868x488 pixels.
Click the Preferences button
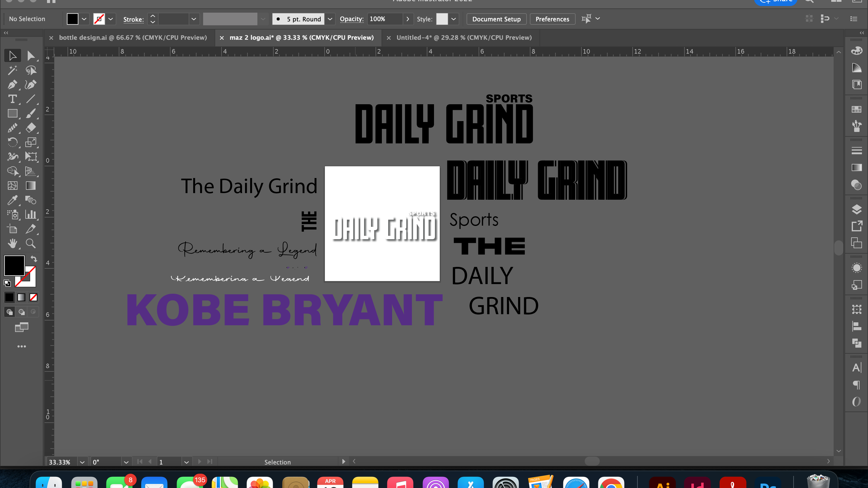point(552,19)
